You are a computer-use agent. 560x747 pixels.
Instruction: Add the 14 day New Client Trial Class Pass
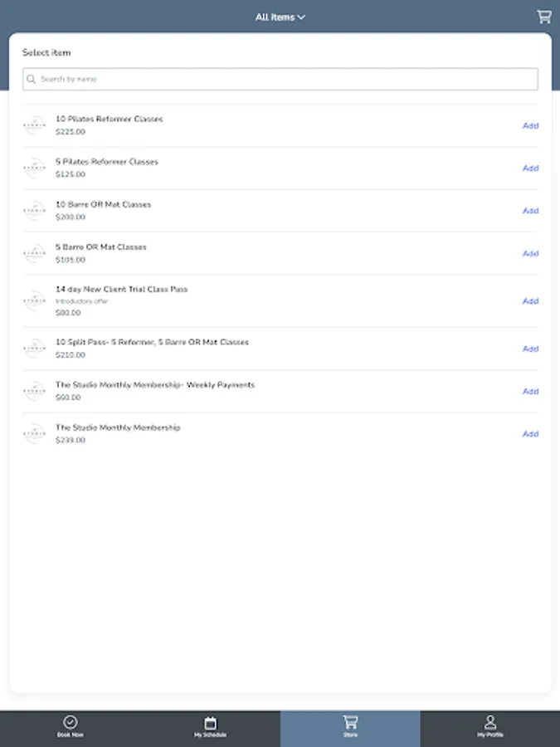pos(530,301)
